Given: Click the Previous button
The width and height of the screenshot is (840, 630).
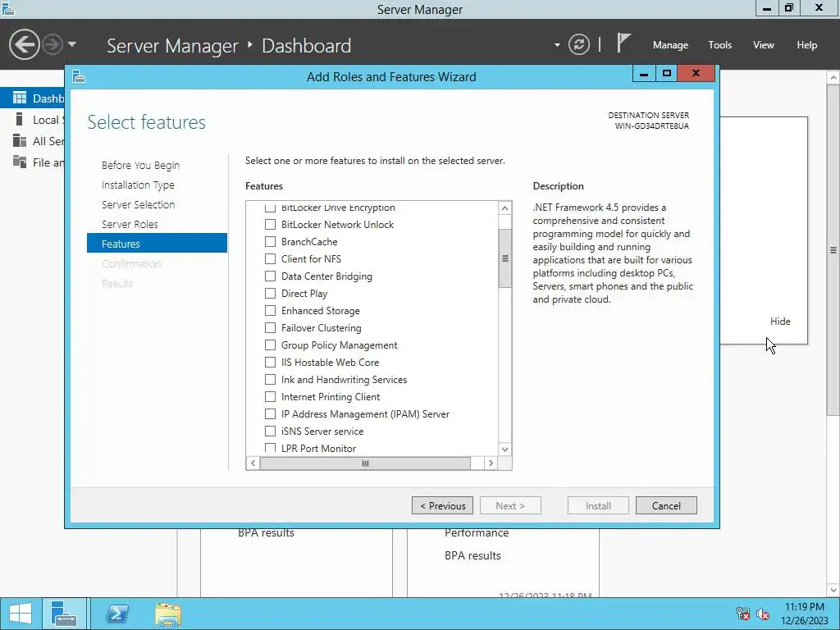Looking at the screenshot, I should coord(442,505).
